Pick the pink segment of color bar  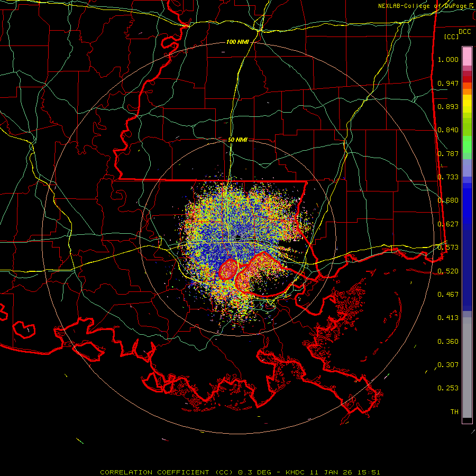pos(467,57)
